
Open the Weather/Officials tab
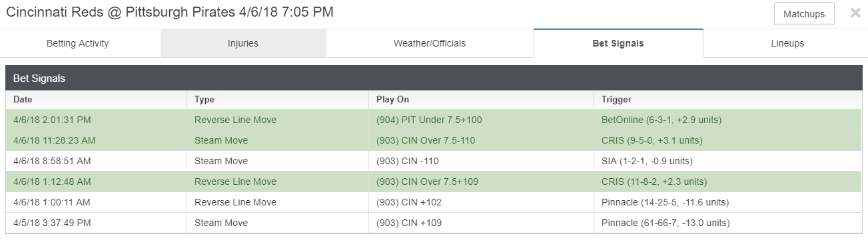430,44
